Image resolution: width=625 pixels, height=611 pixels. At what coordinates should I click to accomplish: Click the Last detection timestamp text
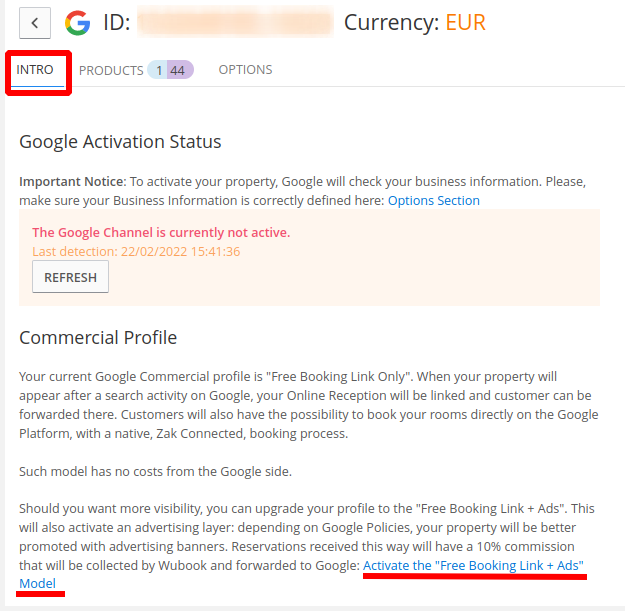coord(136,251)
